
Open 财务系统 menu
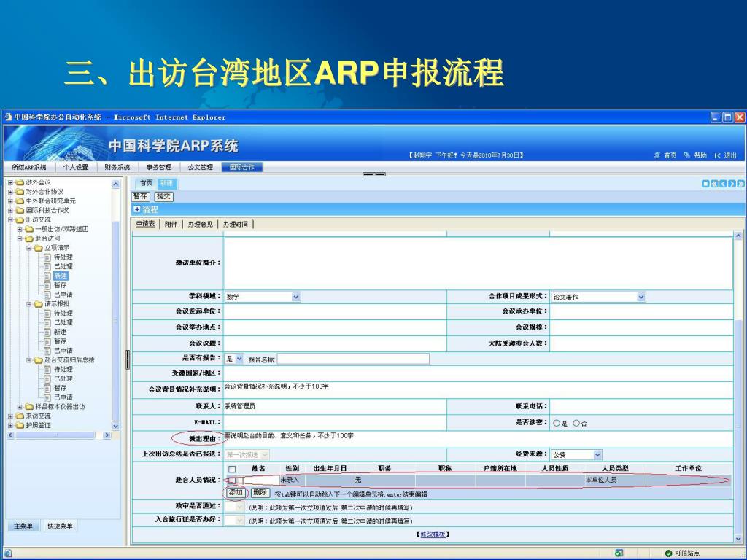[117, 167]
